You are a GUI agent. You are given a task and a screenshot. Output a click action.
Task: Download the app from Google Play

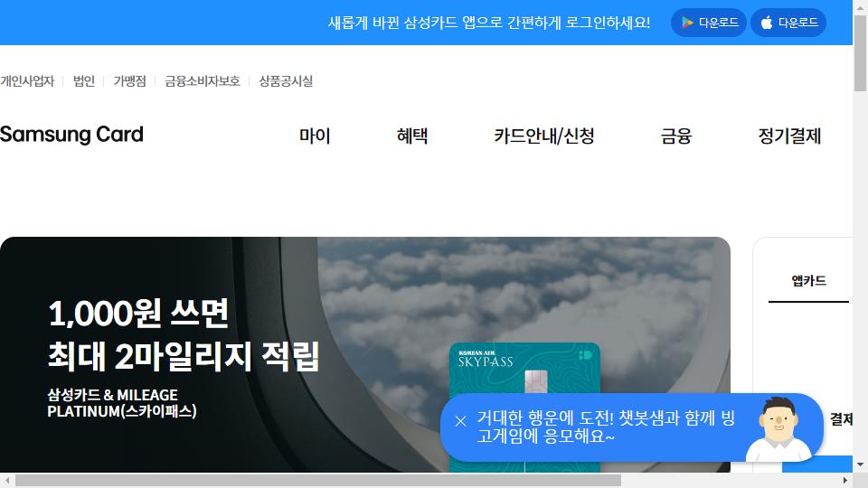coord(709,23)
